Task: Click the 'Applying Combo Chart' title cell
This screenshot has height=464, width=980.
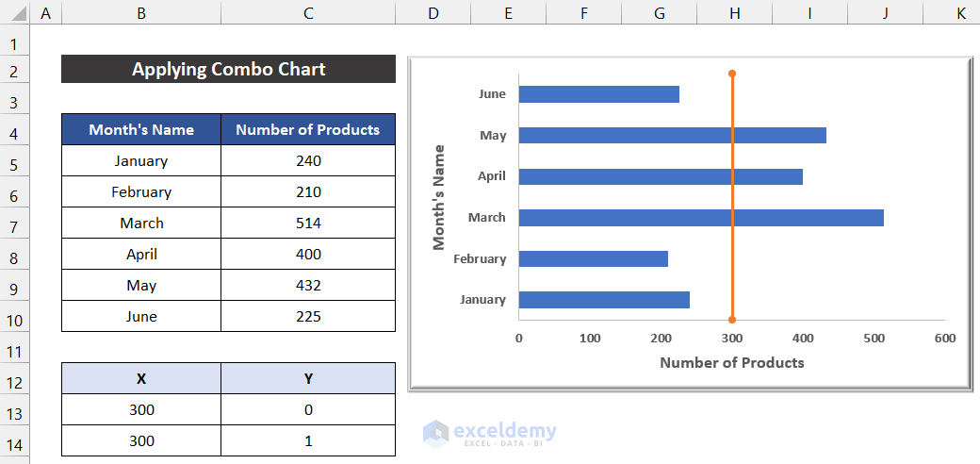Action: tap(228, 69)
